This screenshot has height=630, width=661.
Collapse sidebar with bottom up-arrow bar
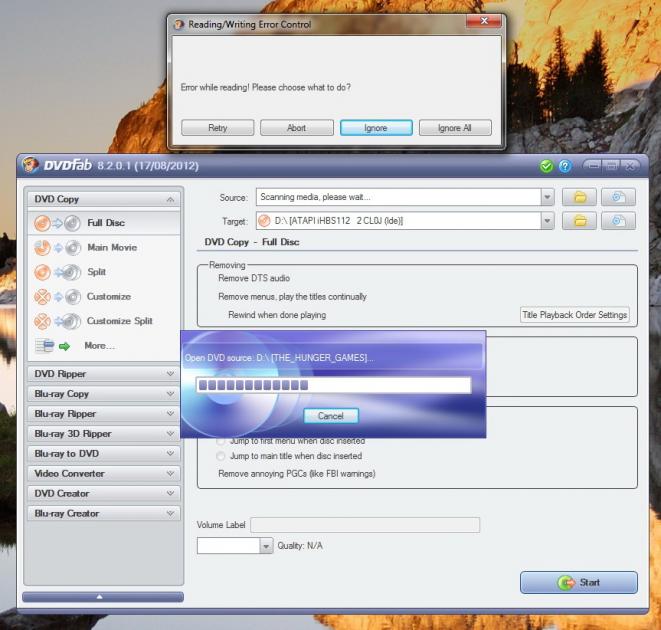pos(103,597)
